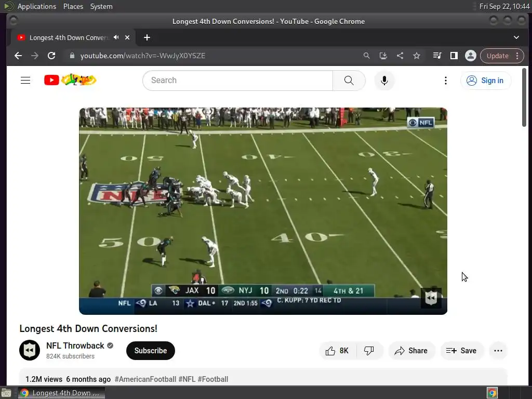Open the YouTube hamburger guide menu
This screenshot has height=399, width=532.
pos(25,81)
